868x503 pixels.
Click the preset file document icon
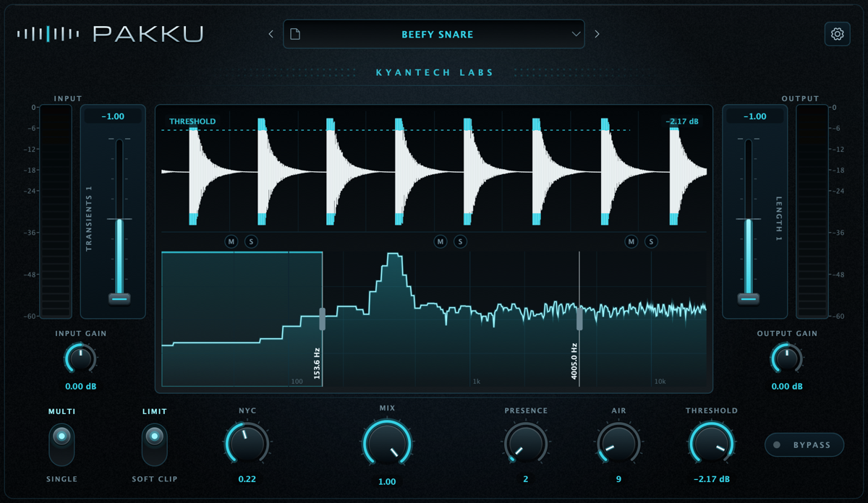coord(295,34)
